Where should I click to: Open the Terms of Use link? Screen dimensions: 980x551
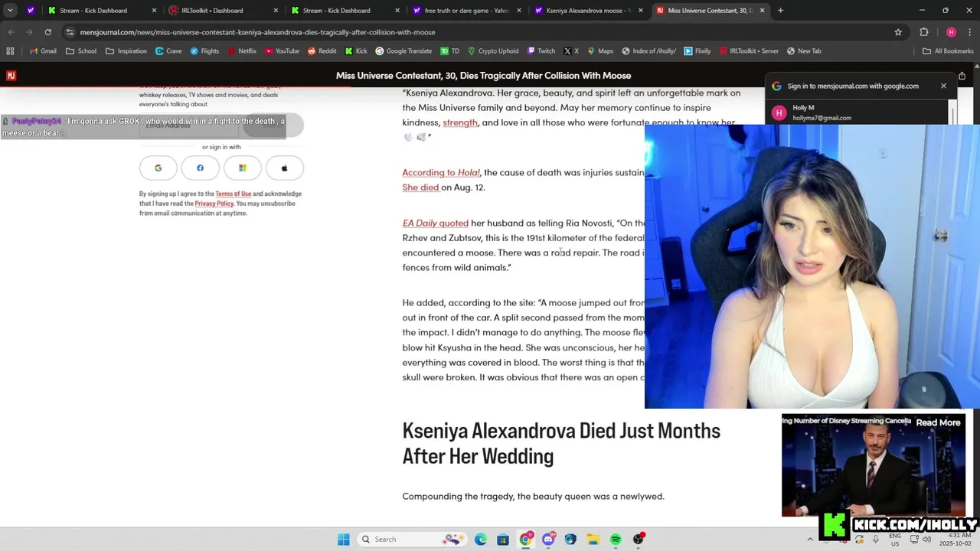(x=233, y=194)
